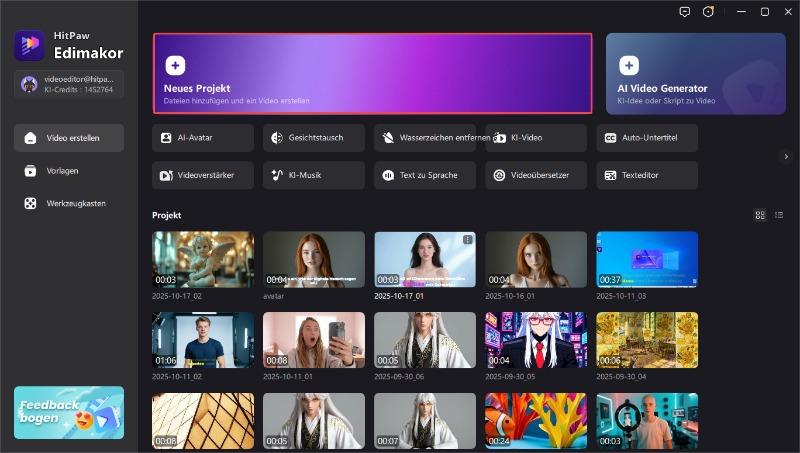
Task: Expand more tools with right arrow
Action: pos(786,156)
